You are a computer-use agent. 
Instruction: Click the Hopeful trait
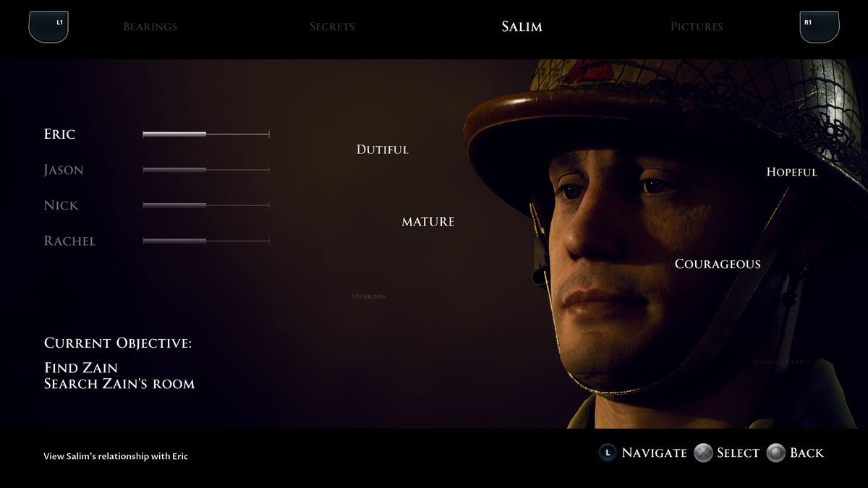(792, 172)
